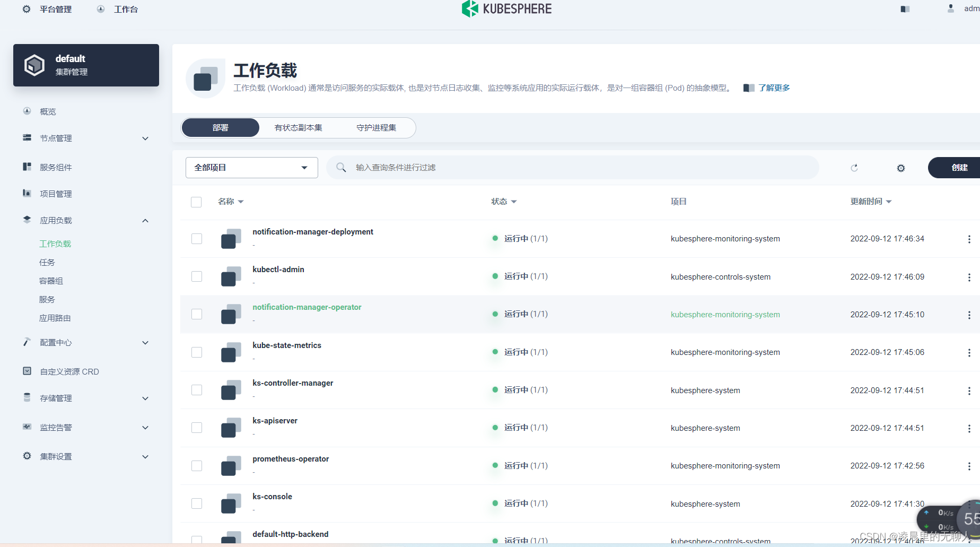Click the cluster settings gear icon
This screenshot has width=980, height=547.
tap(27, 456)
